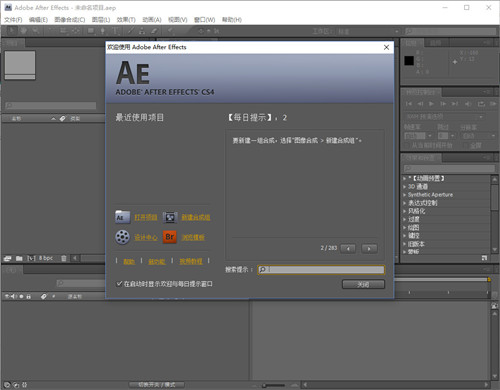This screenshot has height=390, width=500.
Task: Select the Brush tool
Action: point(130,31)
